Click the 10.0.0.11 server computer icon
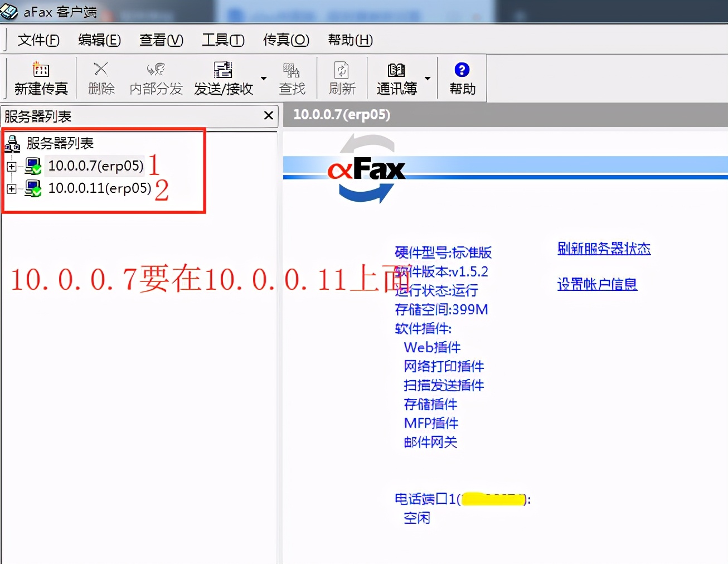Viewport: 728px width, 564px height. (33, 188)
